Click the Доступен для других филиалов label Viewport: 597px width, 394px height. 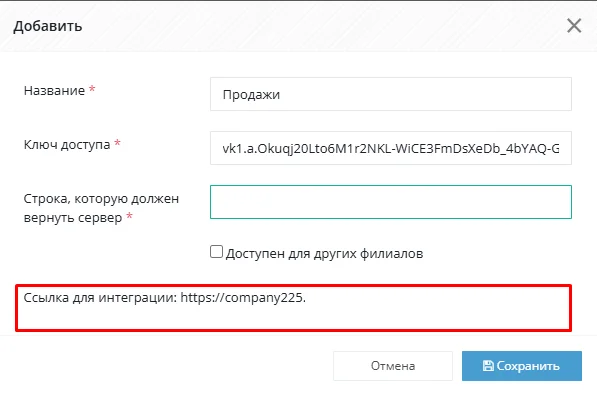tap(324, 254)
